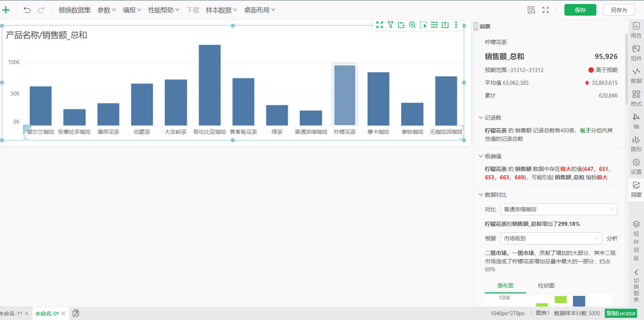
Task: Show chart data list icon
Action: coord(434,25)
